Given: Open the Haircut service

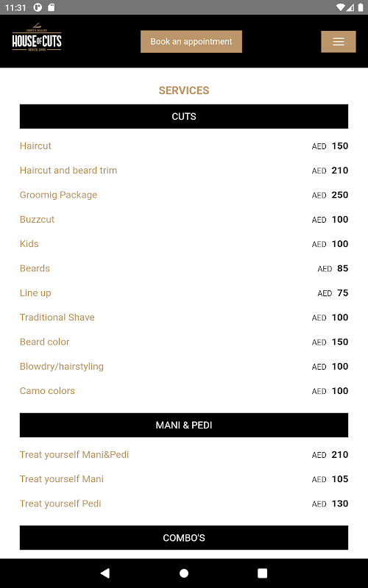Looking at the screenshot, I should [35, 146].
